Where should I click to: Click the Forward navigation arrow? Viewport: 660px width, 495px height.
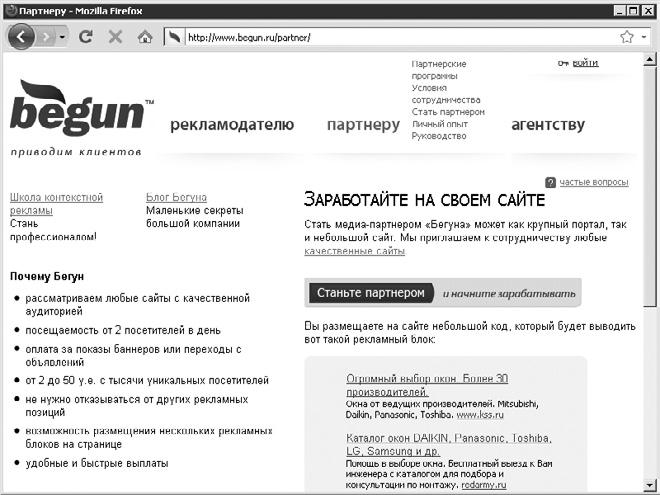point(45,36)
